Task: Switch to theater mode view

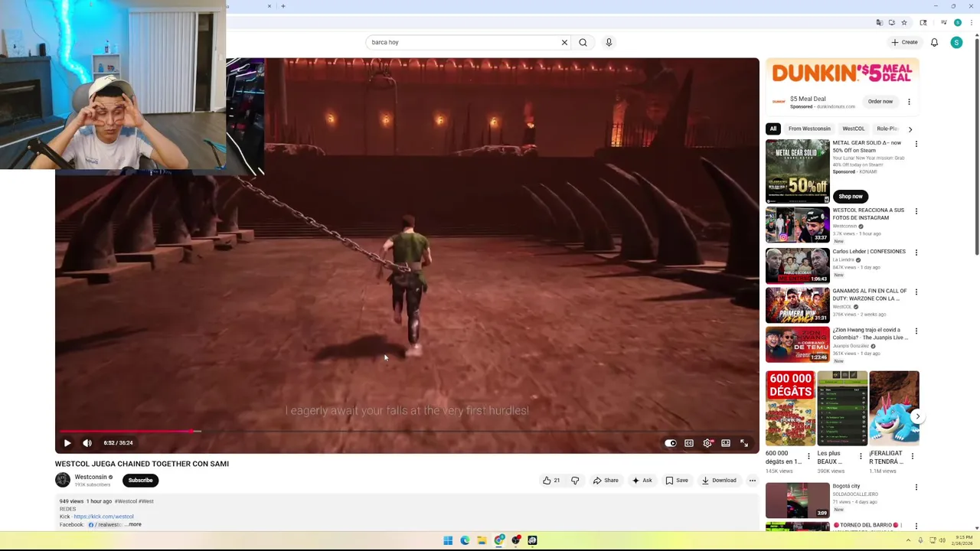Action: tap(726, 443)
